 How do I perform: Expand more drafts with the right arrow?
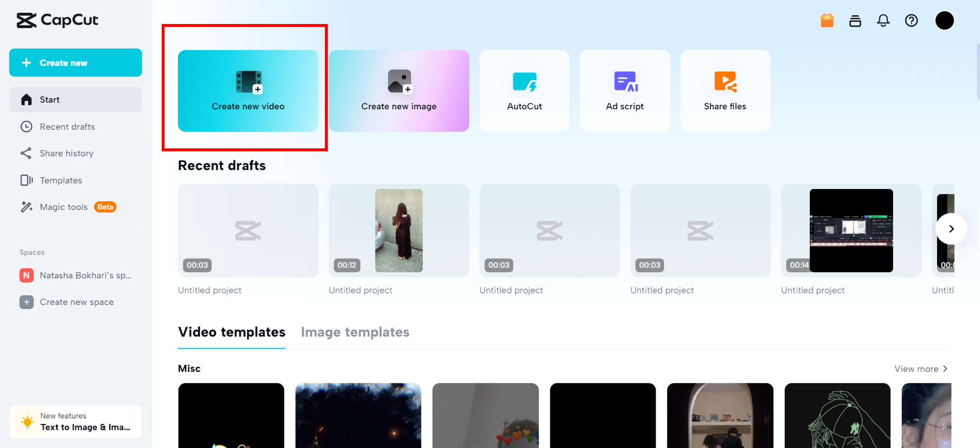click(x=951, y=229)
